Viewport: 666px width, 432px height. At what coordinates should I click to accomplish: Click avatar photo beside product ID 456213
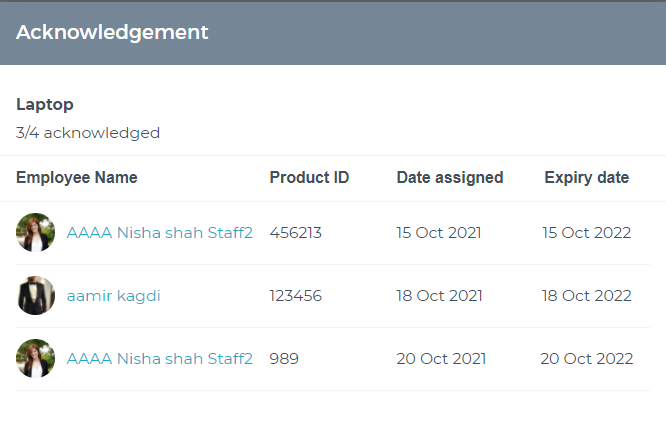pyautogui.click(x=36, y=232)
